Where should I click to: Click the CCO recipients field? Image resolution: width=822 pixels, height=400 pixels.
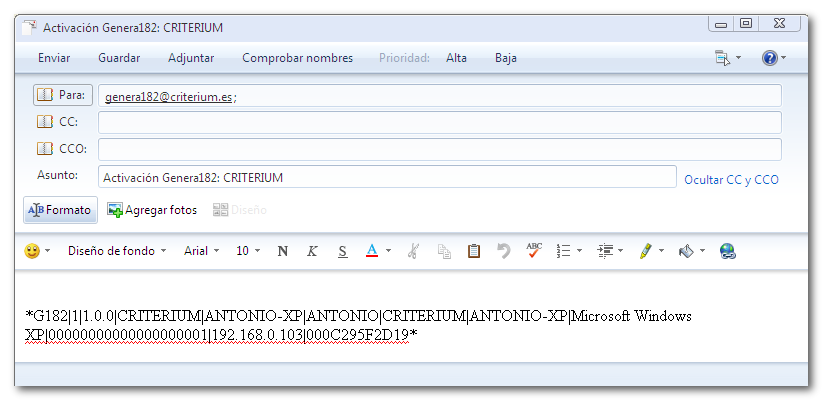pos(439,149)
